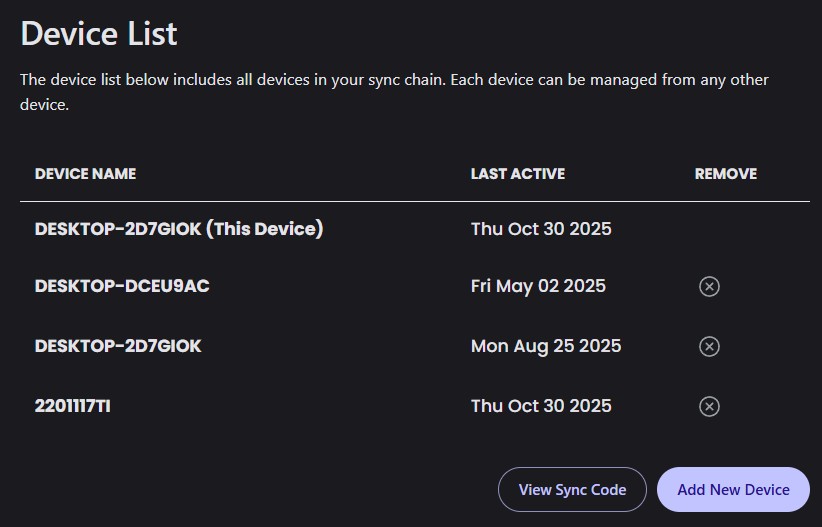The image size is (822, 527).
Task: Click the REMOVE column header
Action: (725, 174)
